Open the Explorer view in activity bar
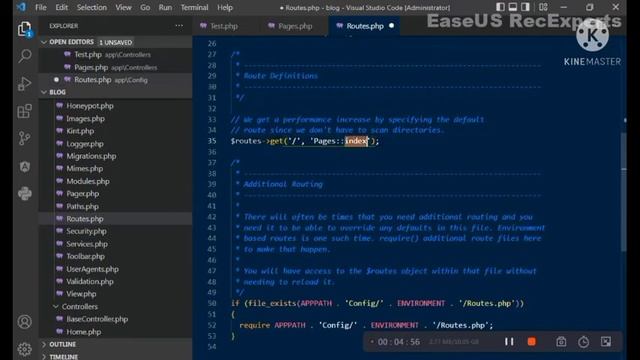 pyautogui.click(x=24, y=29)
